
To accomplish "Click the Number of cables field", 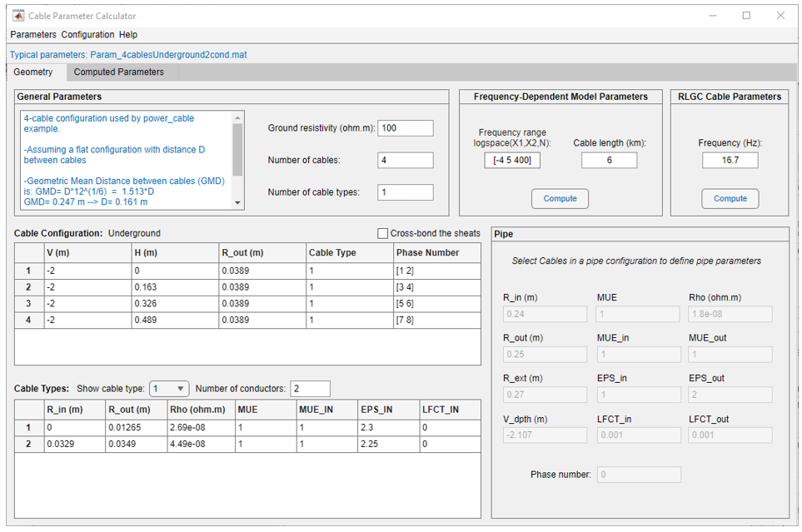I will [x=406, y=160].
